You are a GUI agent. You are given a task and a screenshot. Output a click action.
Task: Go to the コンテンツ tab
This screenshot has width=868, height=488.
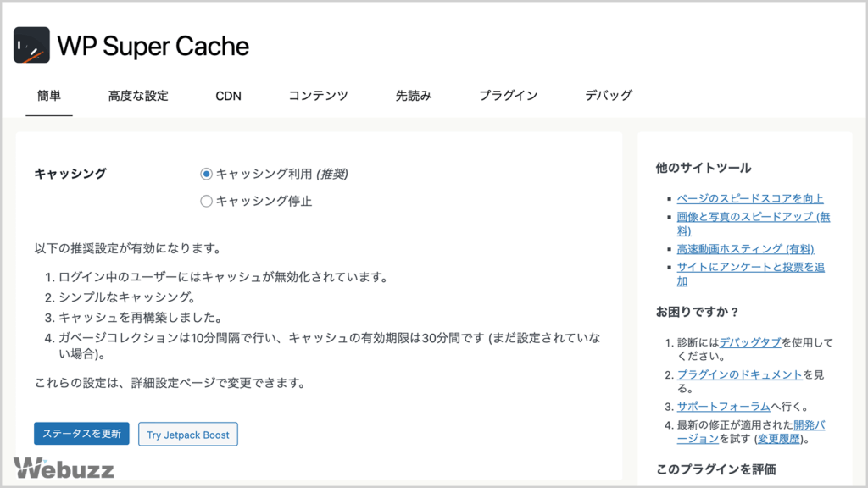pyautogui.click(x=319, y=96)
